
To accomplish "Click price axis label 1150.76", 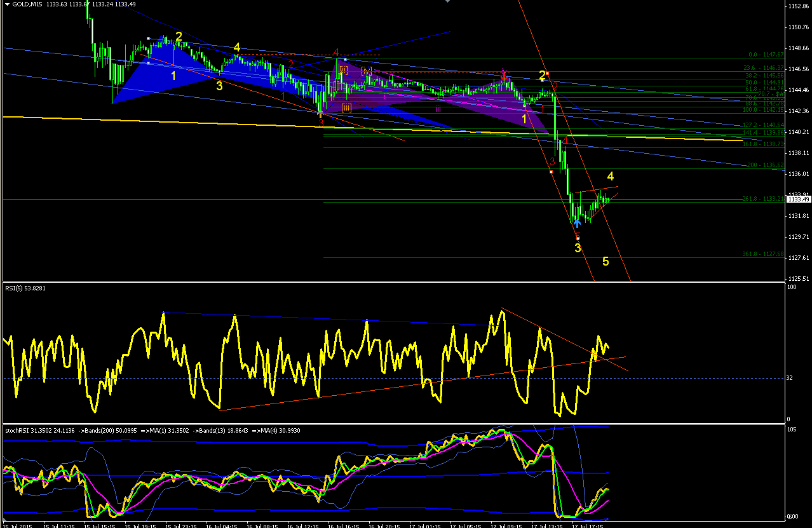I will point(798,27).
